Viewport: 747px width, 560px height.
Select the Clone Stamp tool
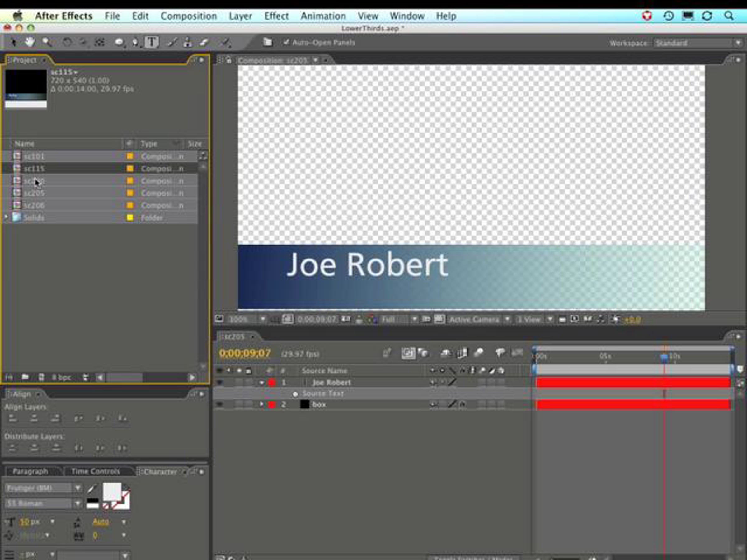pyautogui.click(x=187, y=43)
